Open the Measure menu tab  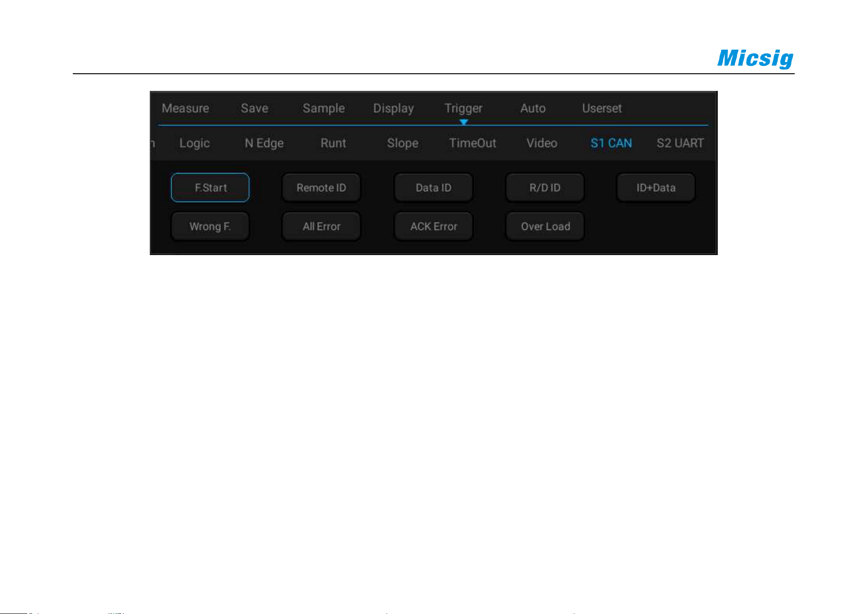coord(185,108)
